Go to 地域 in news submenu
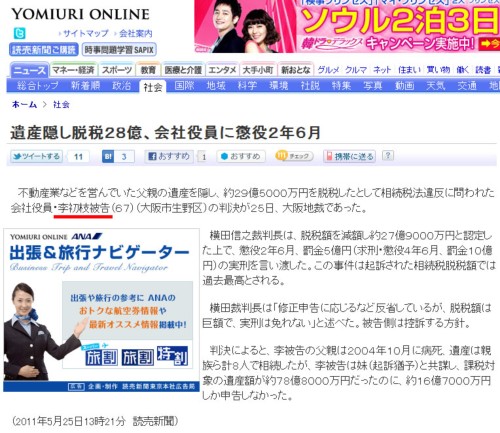 [216, 86]
